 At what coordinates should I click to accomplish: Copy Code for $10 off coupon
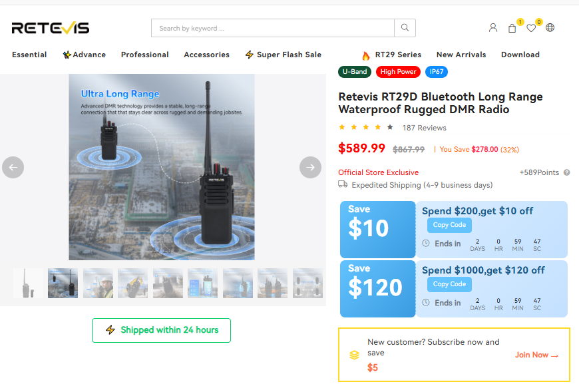point(449,225)
